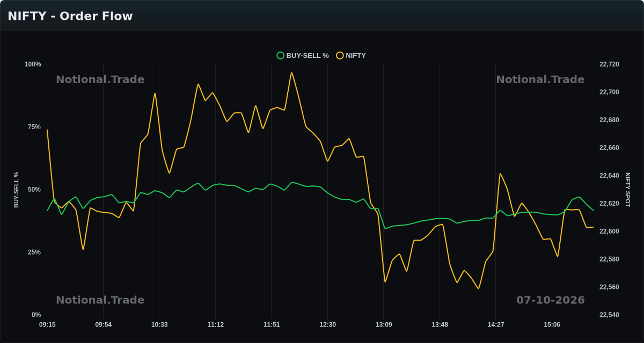Screen dimensions: 644x343
Task: Click the 25% left axis label
Action: tap(34, 252)
